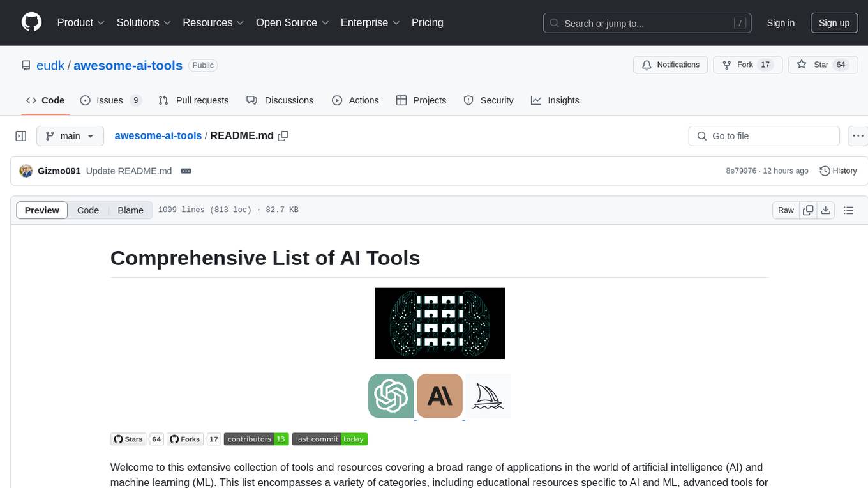Expand the Solutions menu
Viewport: 868px width, 488px height.
144,22
